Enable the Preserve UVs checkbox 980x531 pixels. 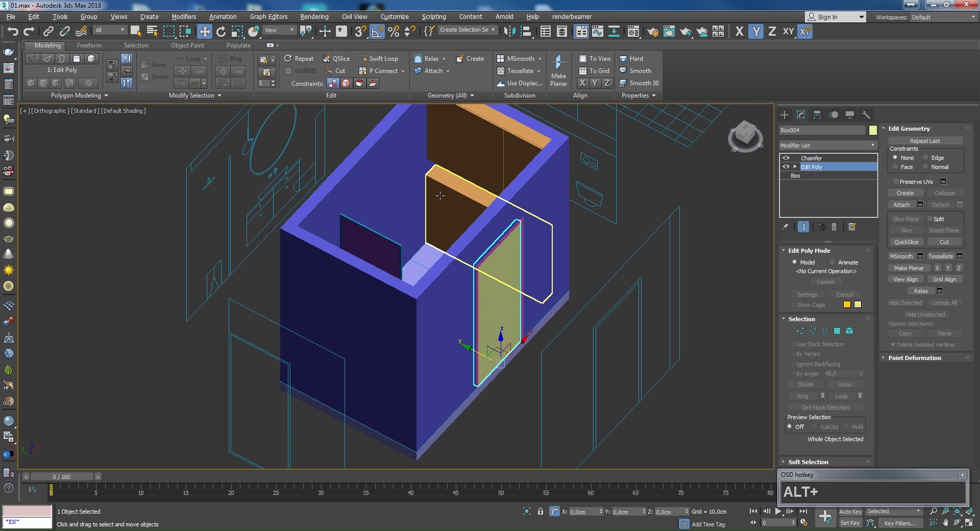tap(896, 182)
